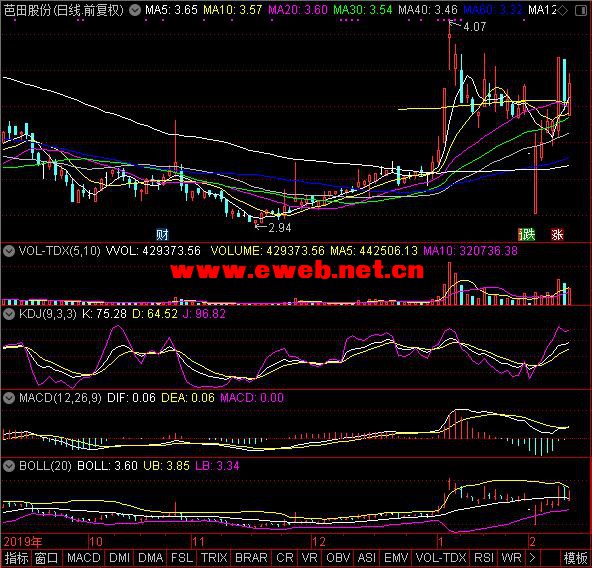This screenshot has width=592, height=568.
Task: Switch to the OBV indicator tab
Action: (x=338, y=558)
